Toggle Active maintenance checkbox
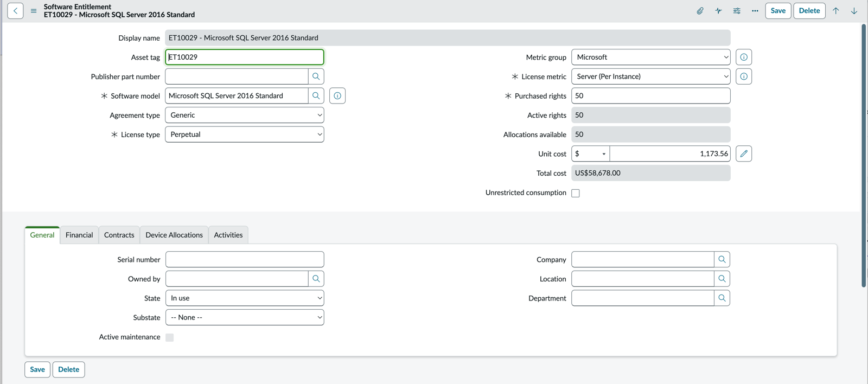The width and height of the screenshot is (868, 384). [170, 337]
